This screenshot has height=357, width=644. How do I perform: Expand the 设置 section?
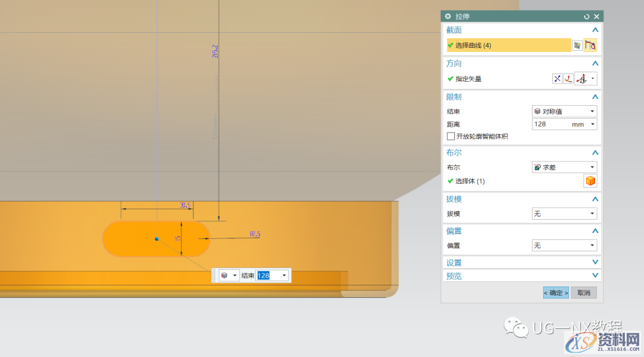click(x=595, y=263)
